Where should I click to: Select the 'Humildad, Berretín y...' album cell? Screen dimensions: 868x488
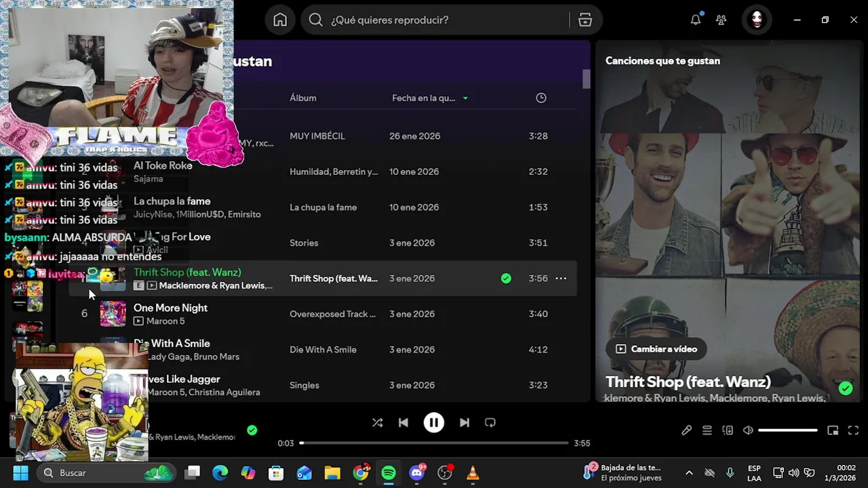click(334, 171)
